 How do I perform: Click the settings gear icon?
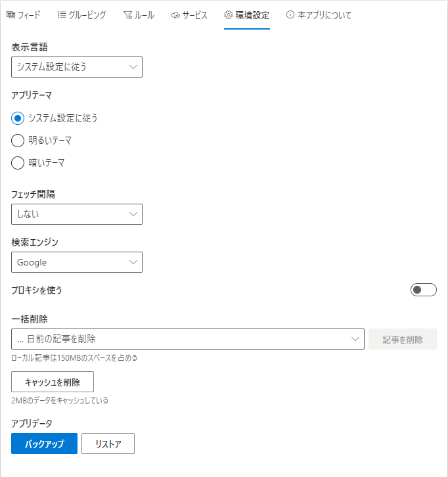pyautogui.click(x=228, y=14)
